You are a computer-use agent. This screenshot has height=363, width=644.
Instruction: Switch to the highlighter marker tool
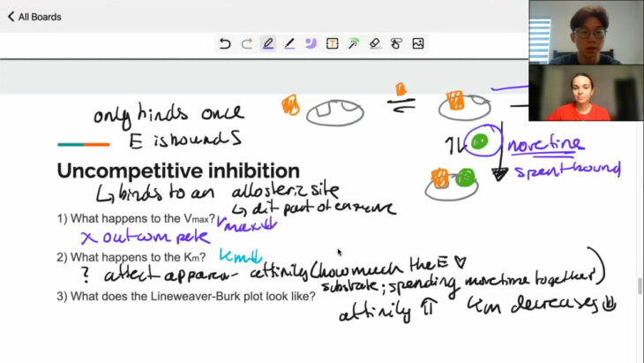[x=289, y=43]
